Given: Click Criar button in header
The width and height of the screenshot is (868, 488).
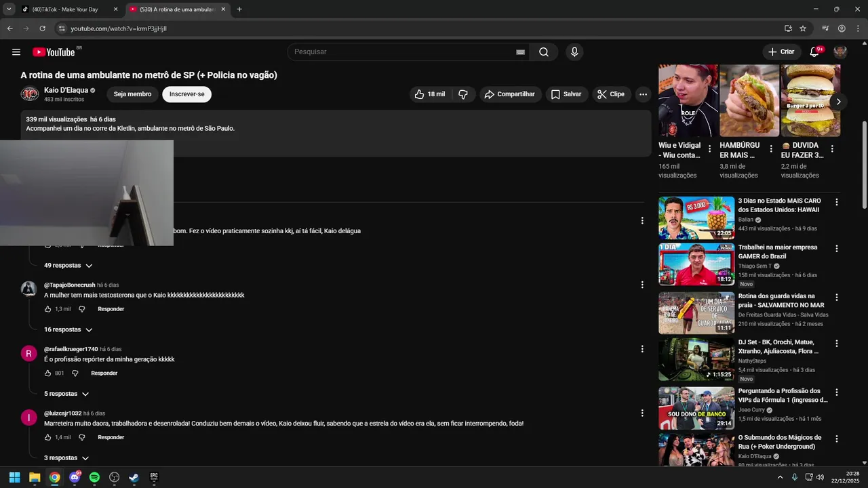Looking at the screenshot, I should coord(781,52).
